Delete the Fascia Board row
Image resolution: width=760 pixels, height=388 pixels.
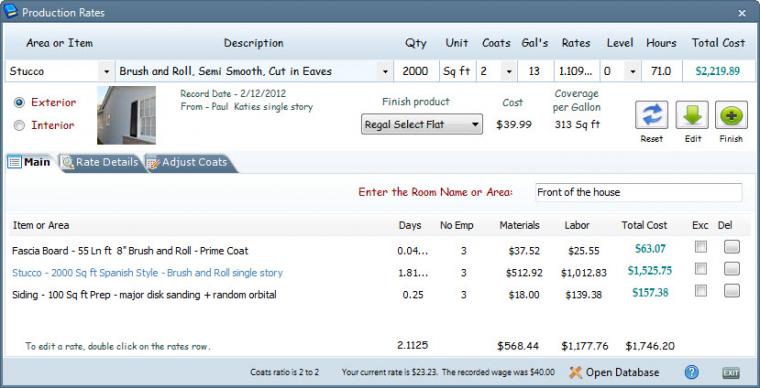[x=732, y=247]
